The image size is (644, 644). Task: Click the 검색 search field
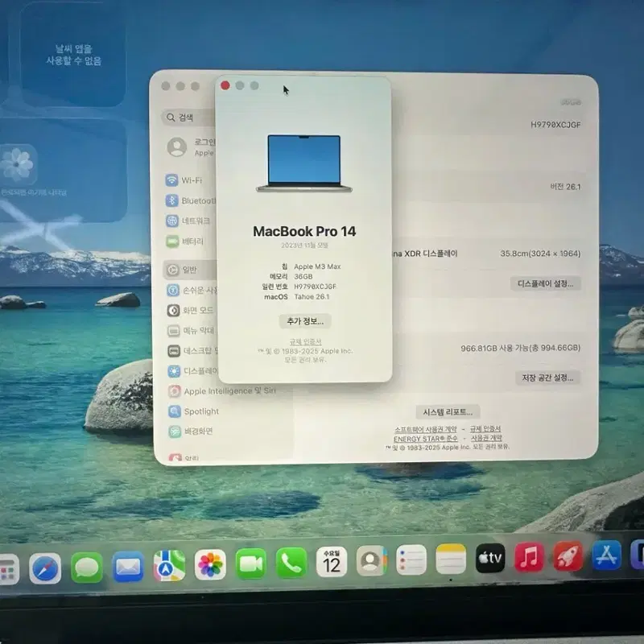click(189, 118)
